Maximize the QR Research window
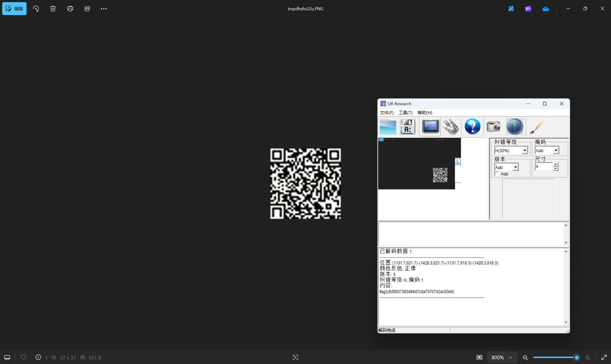 [545, 104]
